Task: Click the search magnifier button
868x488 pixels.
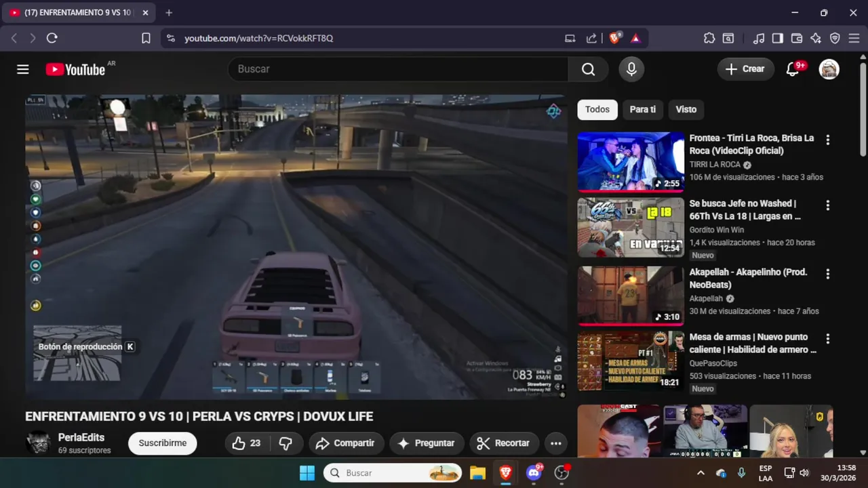Action: pos(588,69)
